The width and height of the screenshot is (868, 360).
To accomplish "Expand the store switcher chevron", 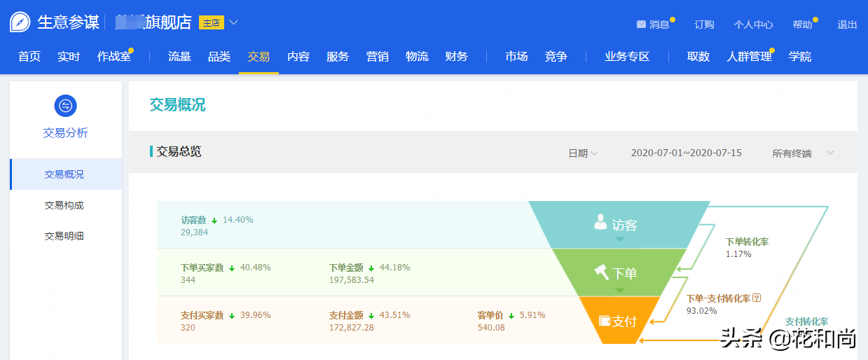I will coord(234,22).
